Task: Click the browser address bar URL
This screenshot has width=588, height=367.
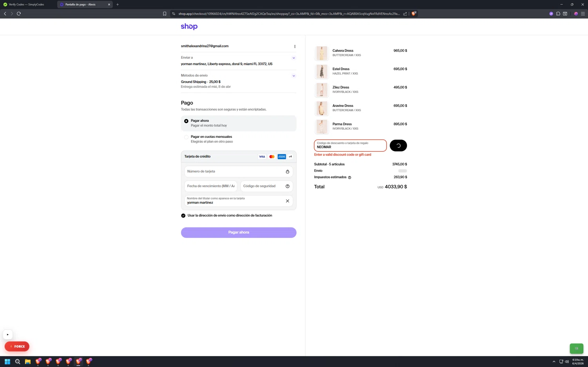Action: coord(289,14)
